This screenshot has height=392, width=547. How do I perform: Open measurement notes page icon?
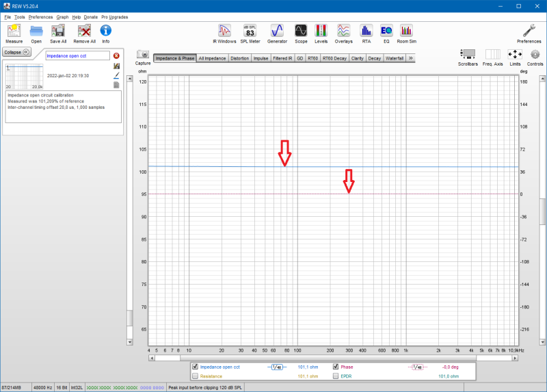[116, 85]
